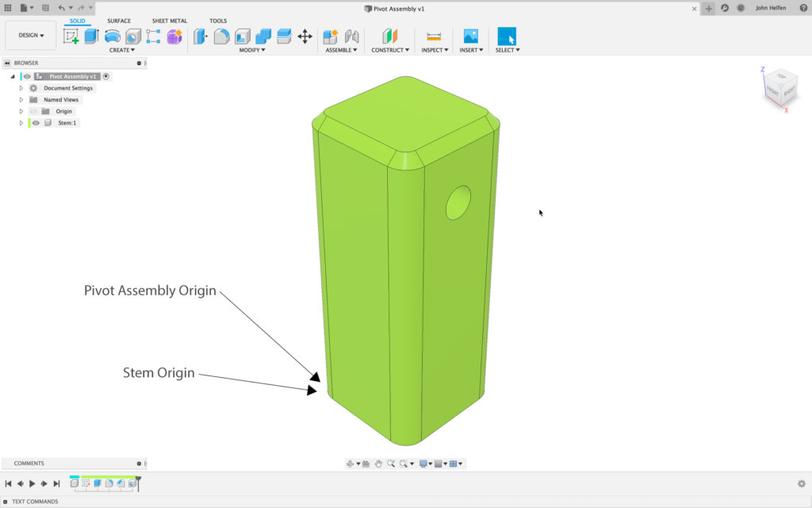
Task: Show the Origin folder
Action: click(33, 111)
